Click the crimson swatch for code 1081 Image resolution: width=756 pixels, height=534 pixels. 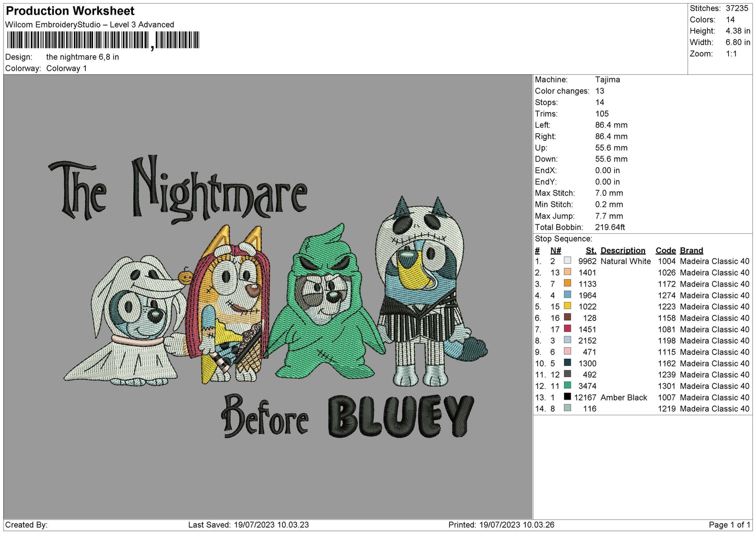point(567,329)
